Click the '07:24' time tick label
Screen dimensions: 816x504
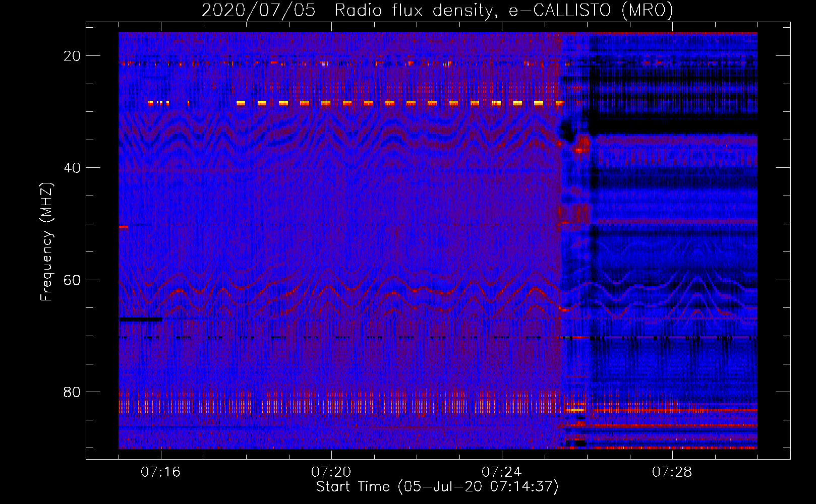pos(502,472)
